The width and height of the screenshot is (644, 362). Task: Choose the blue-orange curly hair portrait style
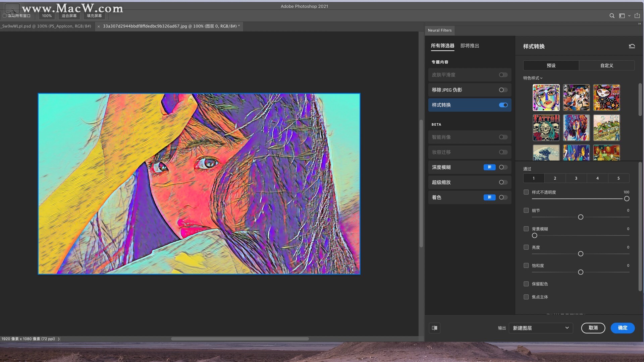[576, 128]
